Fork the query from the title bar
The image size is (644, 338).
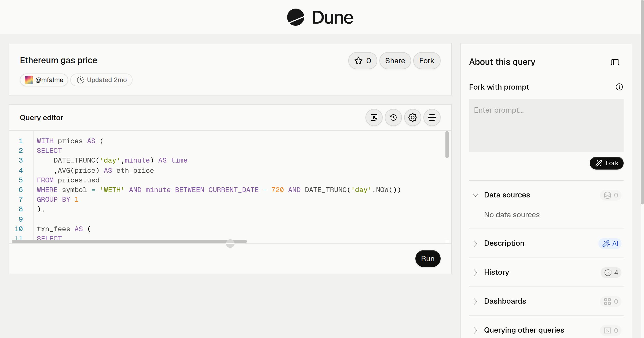click(427, 61)
